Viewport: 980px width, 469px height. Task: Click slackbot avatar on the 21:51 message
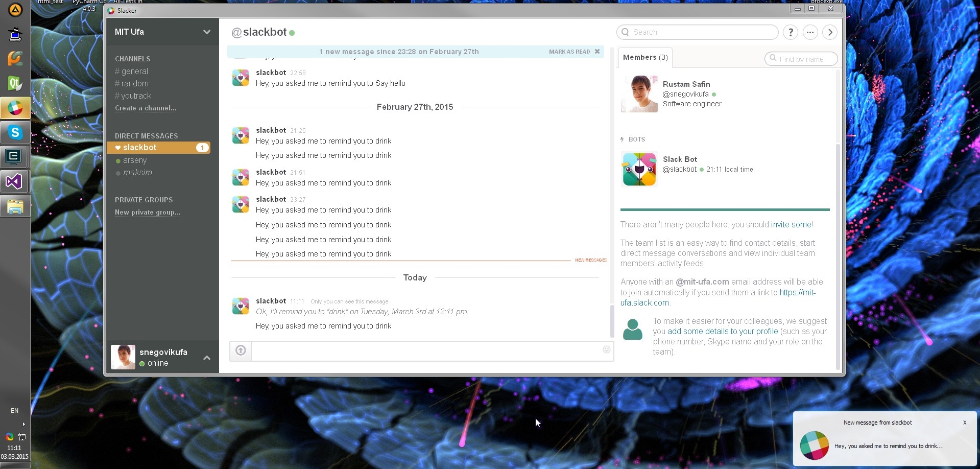241,177
